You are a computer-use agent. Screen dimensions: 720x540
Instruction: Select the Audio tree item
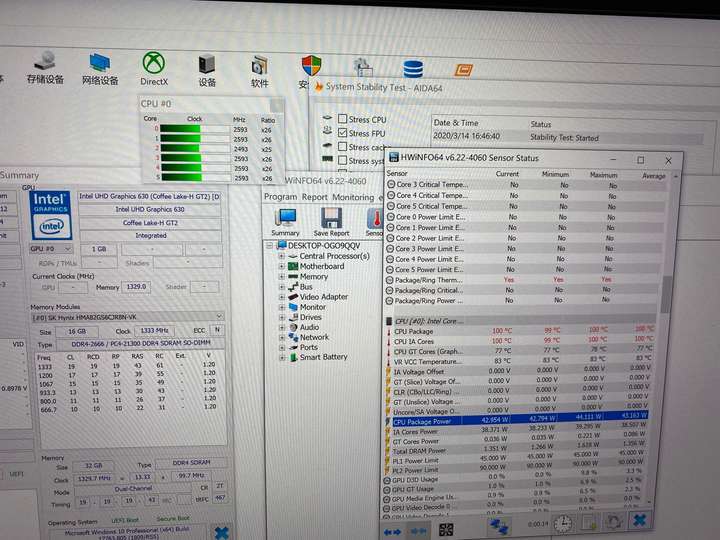pos(309,327)
